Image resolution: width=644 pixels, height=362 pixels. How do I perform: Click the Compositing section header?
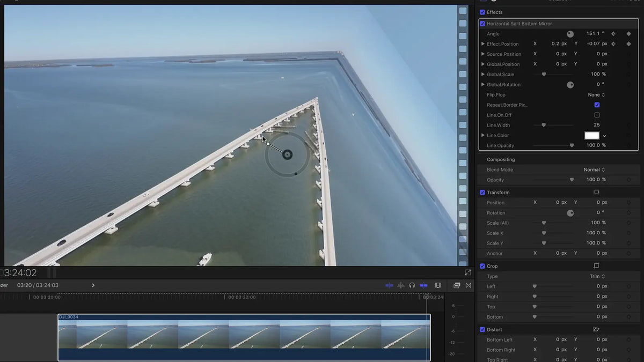(x=501, y=159)
